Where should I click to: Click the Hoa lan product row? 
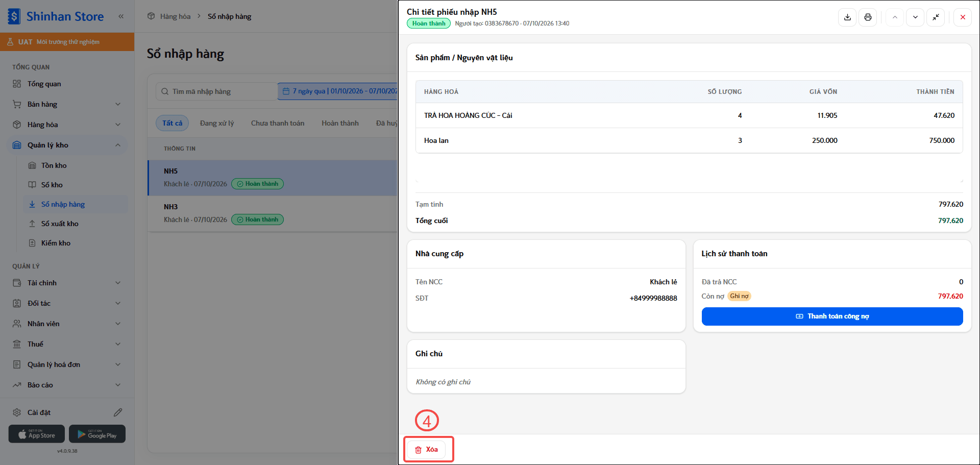pos(689,140)
